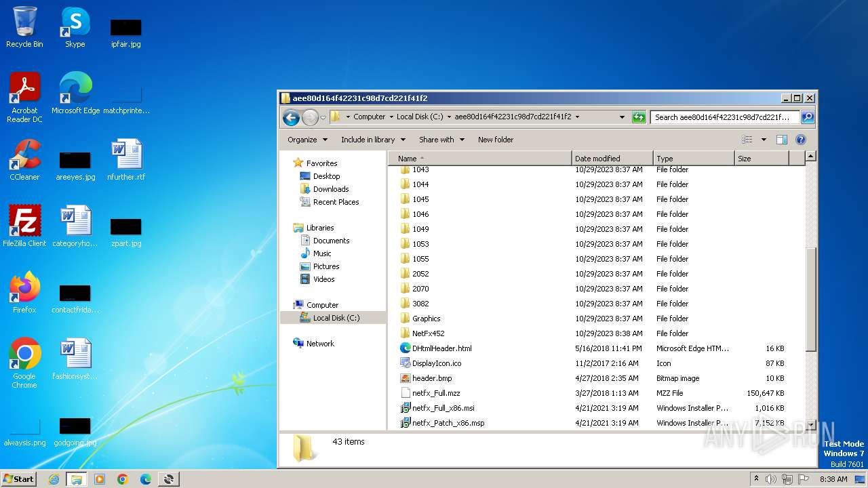Select netfx_Patch_x86.msp file
The height and width of the screenshot is (488, 868).
pyautogui.click(x=448, y=423)
